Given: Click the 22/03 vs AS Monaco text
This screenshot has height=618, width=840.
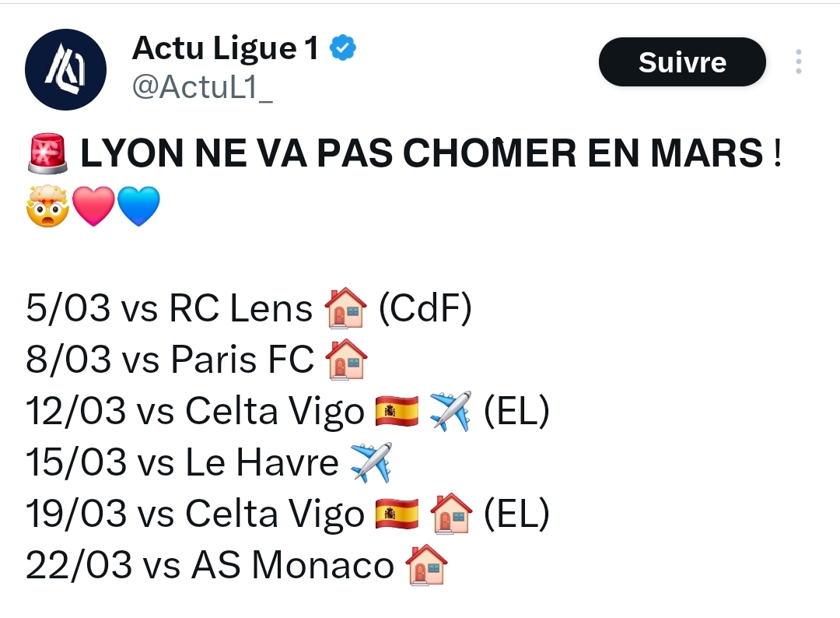Looking at the screenshot, I should [210, 565].
